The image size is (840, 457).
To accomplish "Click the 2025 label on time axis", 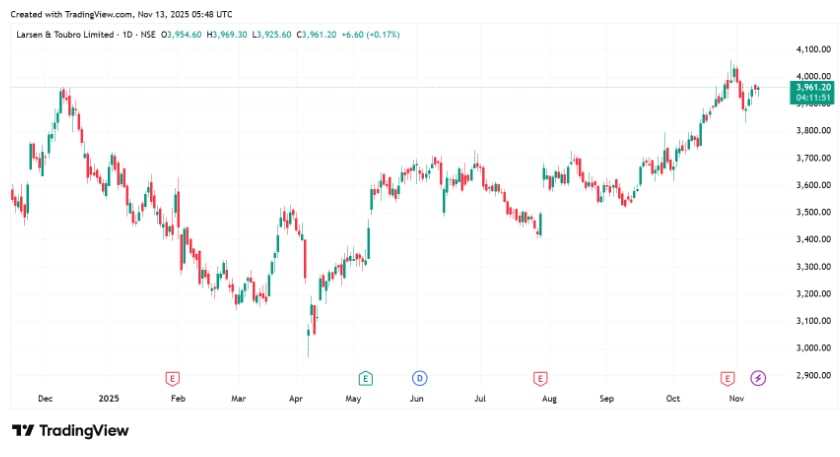I will (x=110, y=398).
